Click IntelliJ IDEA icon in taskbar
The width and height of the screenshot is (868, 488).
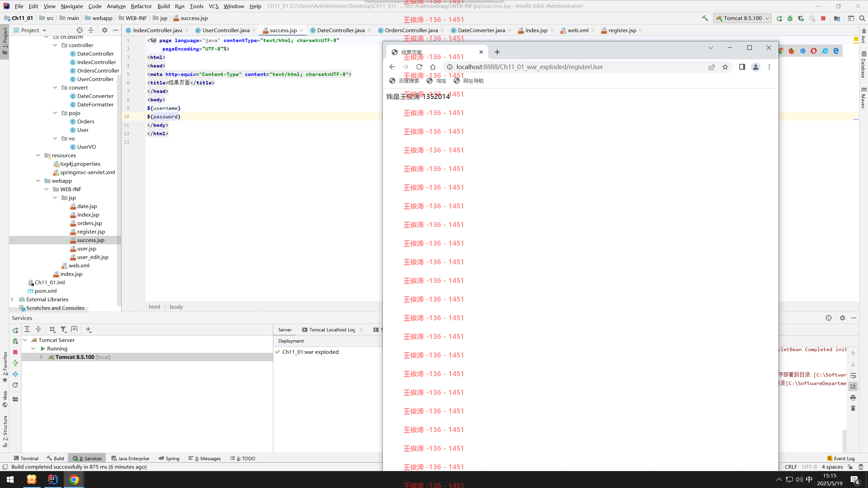click(x=53, y=480)
